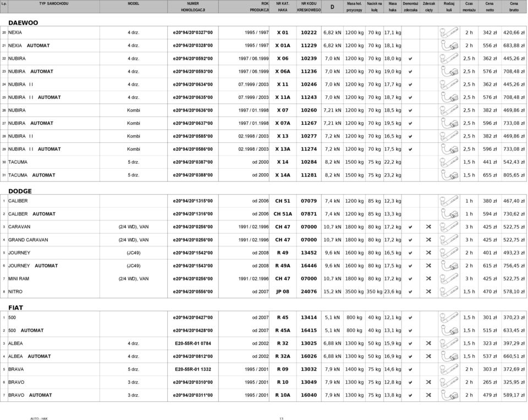
Task: Click barcode number 10222
Action: (309, 32)
